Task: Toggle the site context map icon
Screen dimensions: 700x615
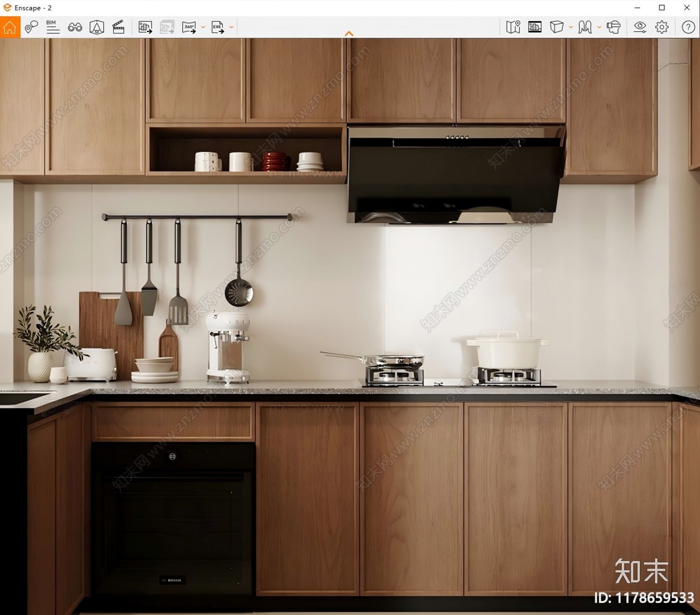Action: point(97,27)
